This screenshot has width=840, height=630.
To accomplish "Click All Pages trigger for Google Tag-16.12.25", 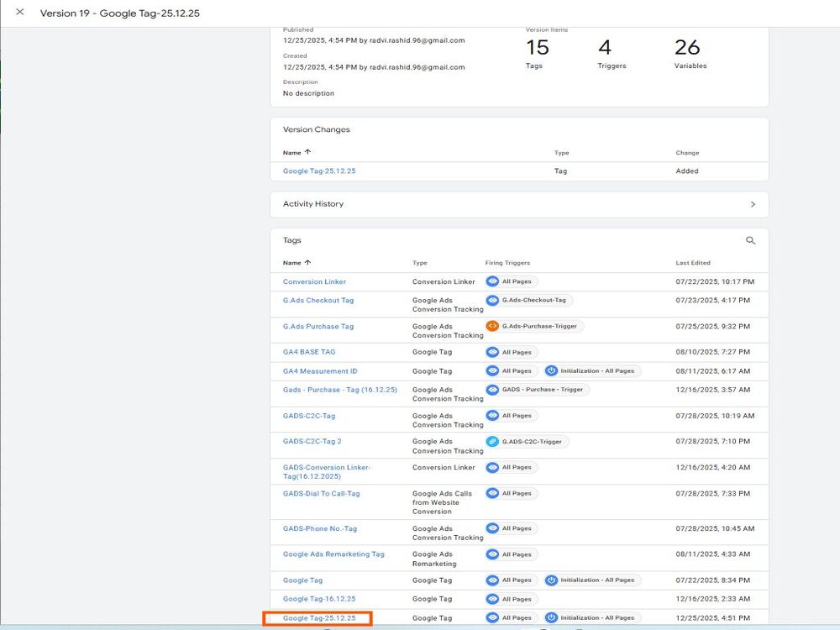I will pyautogui.click(x=512, y=599).
